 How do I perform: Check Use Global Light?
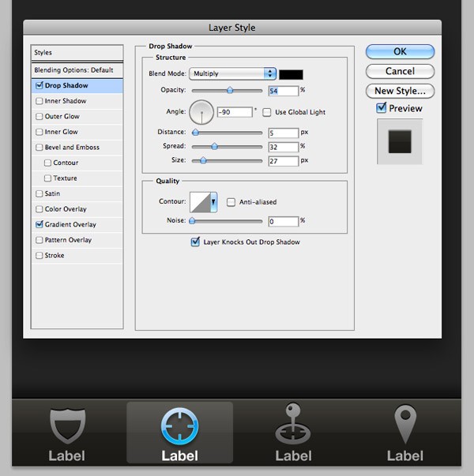[267, 112]
